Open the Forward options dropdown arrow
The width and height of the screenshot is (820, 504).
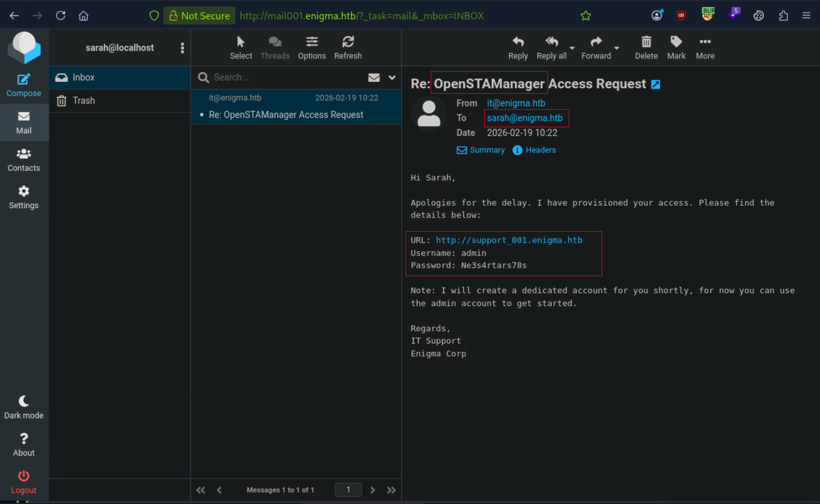pyautogui.click(x=616, y=48)
